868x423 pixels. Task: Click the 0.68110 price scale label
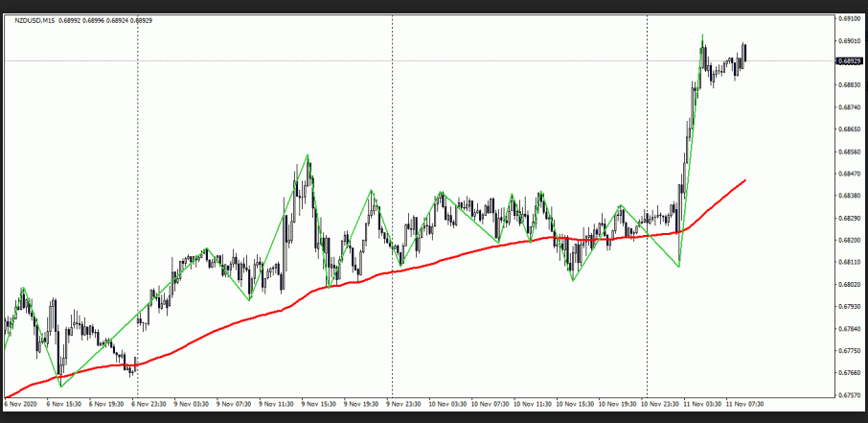tap(849, 262)
